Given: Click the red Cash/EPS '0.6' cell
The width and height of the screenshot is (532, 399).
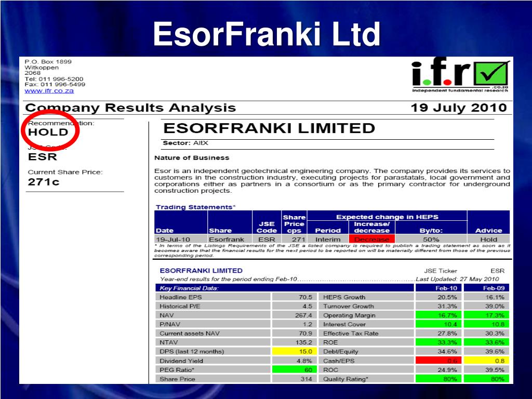Looking at the screenshot, I should (x=438, y=361).
